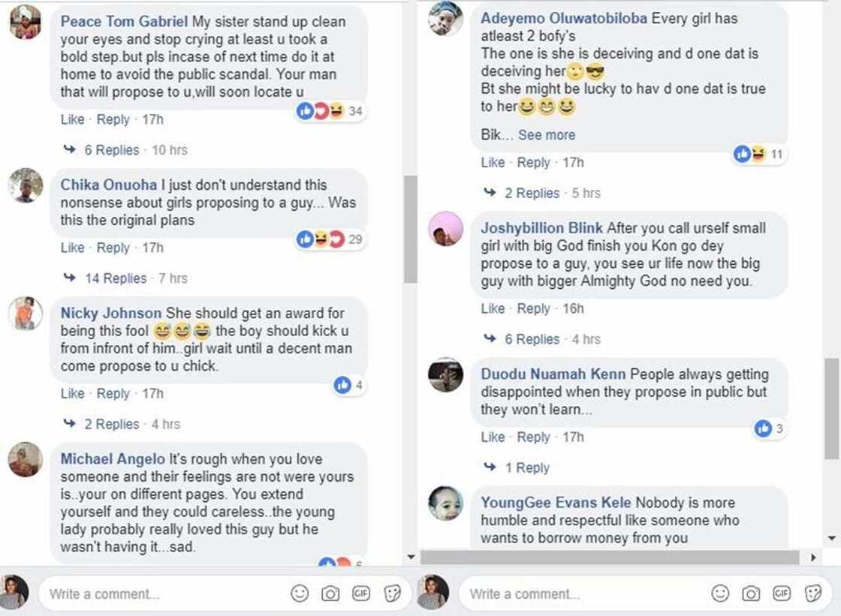The height and width of the screenshot is (616, 841).
Task: Click the sticker icon in the left comment box
Action: (x=392, y=593)
